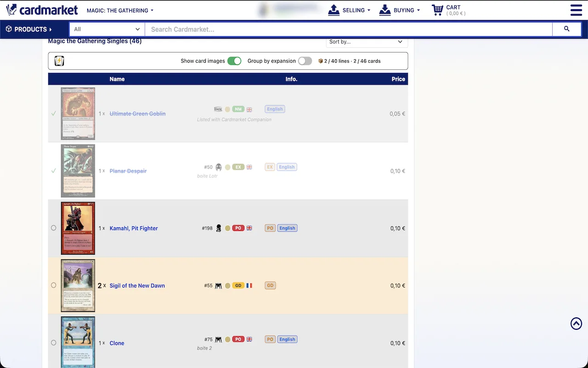Toggle Show card images switch

[x=234, y=61]
